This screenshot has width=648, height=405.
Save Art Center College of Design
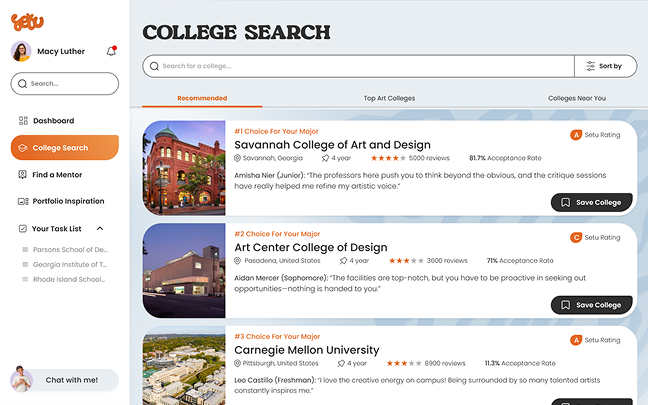[x=592, y=305]
